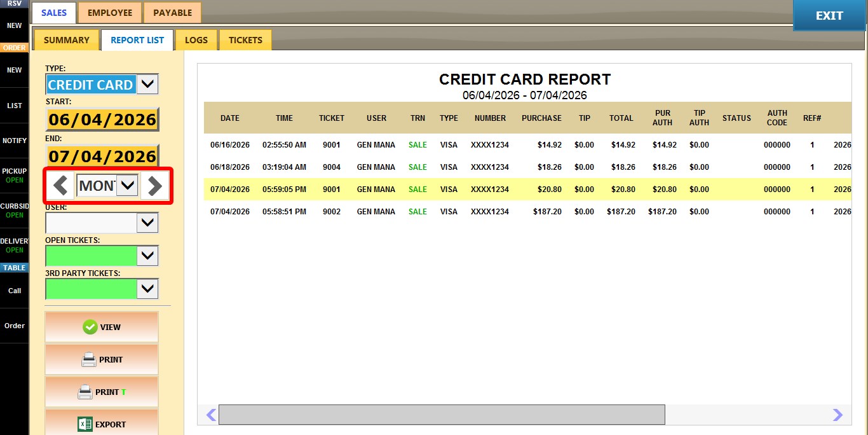Exit the reports screen
868x435 pixels.
[x=829, y=15]
